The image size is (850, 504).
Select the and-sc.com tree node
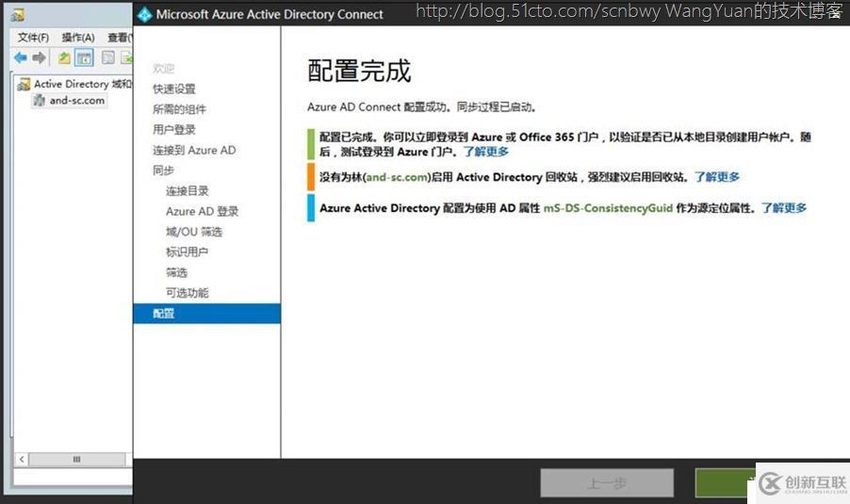click(x=76, y=101)
